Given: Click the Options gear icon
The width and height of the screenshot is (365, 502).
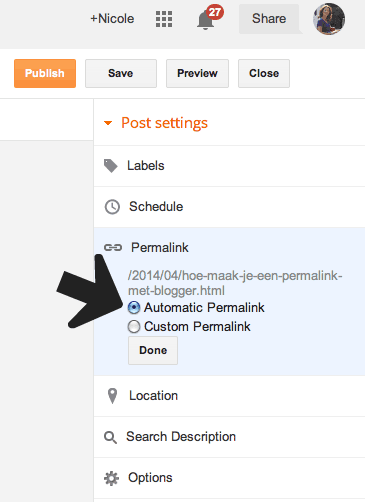Looking at the screenshot, I should pyautogui.click(x=111, y=478).
